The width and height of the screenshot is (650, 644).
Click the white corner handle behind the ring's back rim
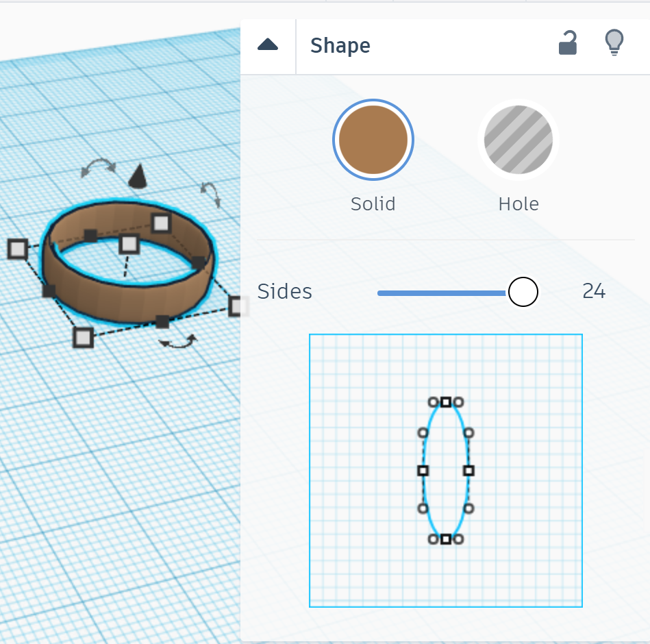click(161, 223)
